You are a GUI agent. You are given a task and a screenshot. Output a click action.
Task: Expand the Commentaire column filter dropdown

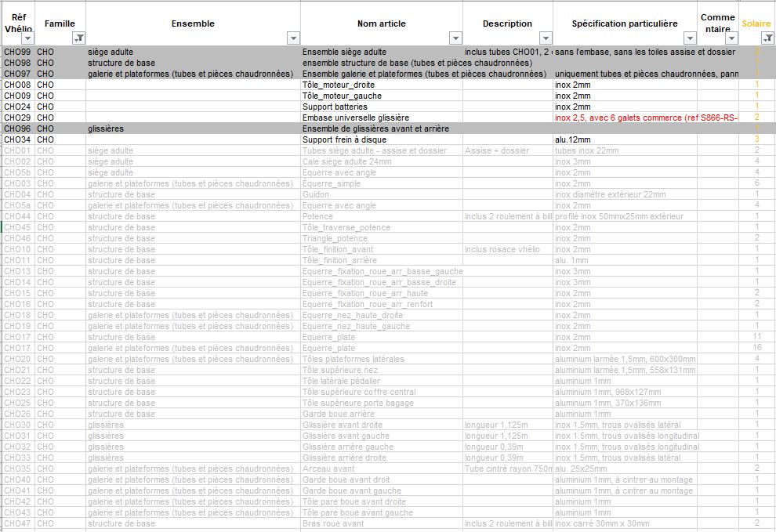pos(731,38)
